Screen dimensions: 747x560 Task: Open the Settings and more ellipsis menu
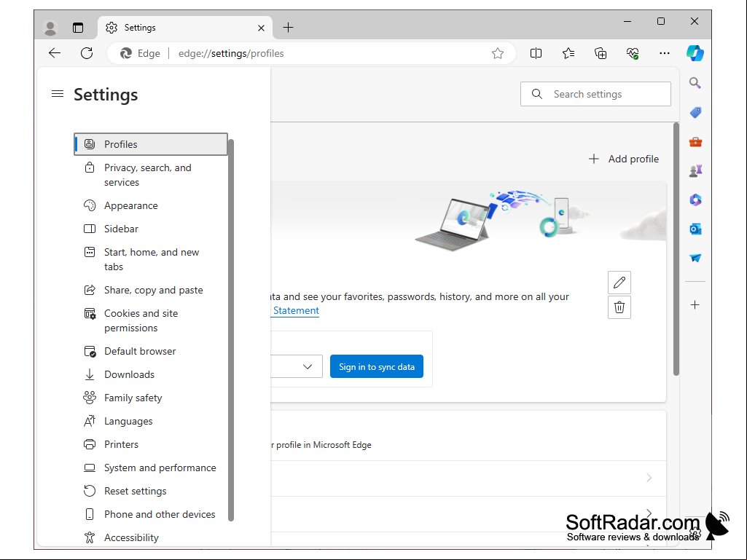pos(665,53)
